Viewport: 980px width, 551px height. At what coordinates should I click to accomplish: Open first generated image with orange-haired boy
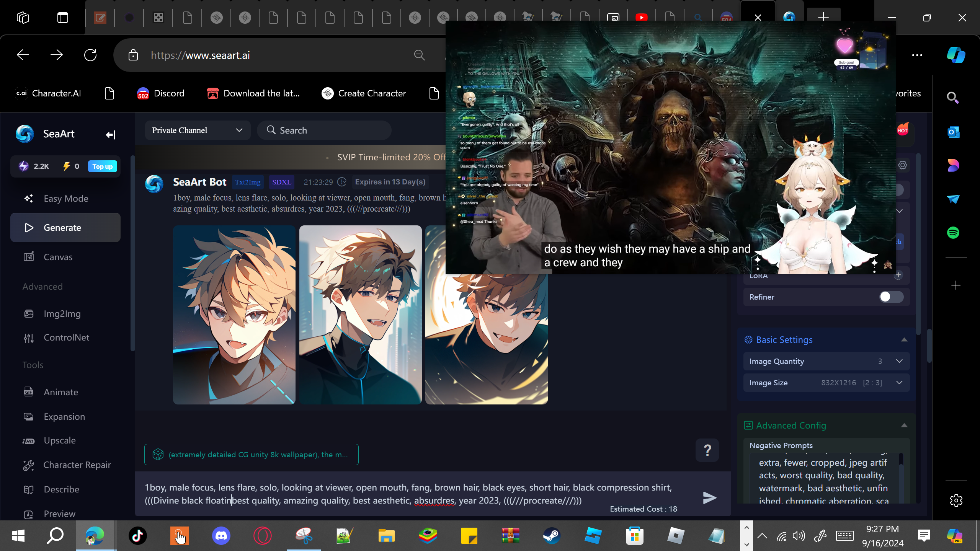pos(234,315)
